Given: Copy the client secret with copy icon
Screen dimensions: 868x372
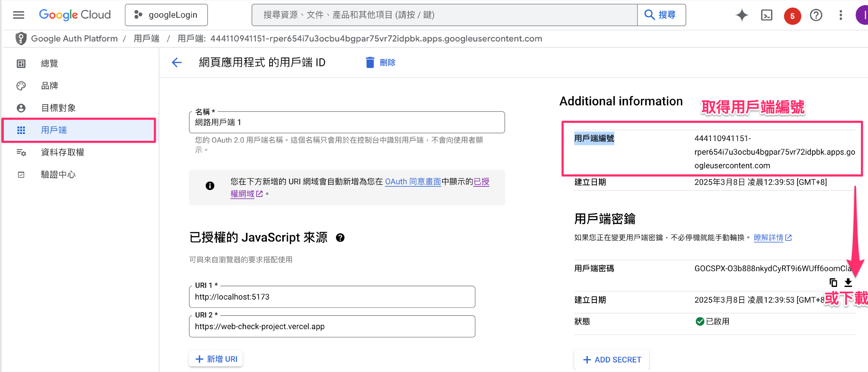Looking at the screenshot, I should (833, 283).
